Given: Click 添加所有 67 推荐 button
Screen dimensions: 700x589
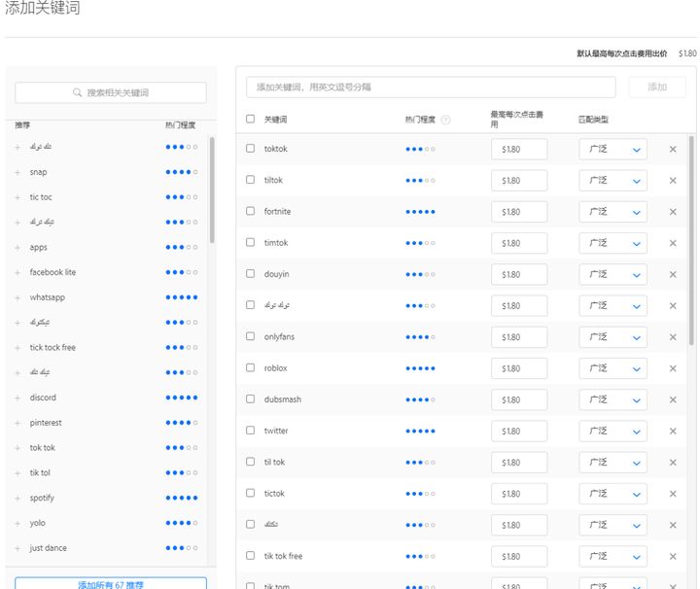Looking at the screenshot, I should pyautogui.click(x=111, y=583).
